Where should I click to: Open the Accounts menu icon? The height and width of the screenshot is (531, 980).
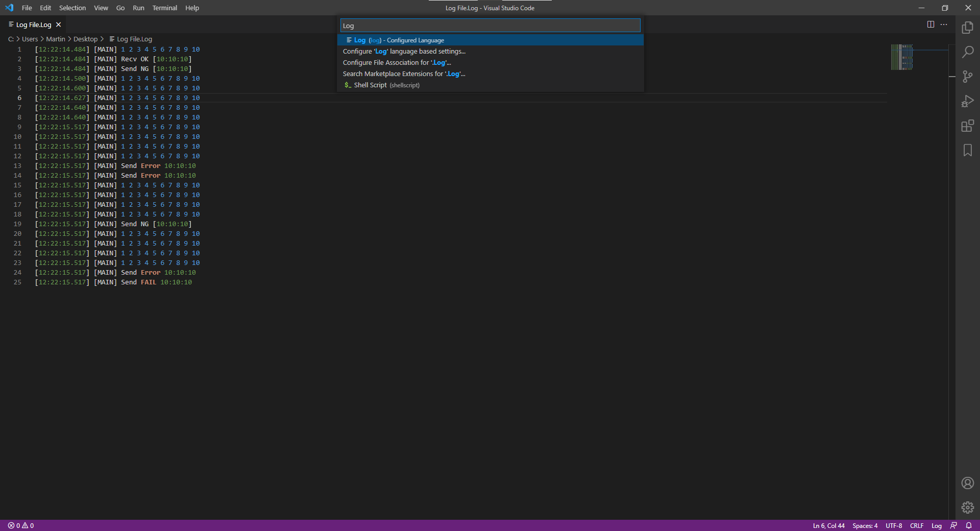pos(968,483)
